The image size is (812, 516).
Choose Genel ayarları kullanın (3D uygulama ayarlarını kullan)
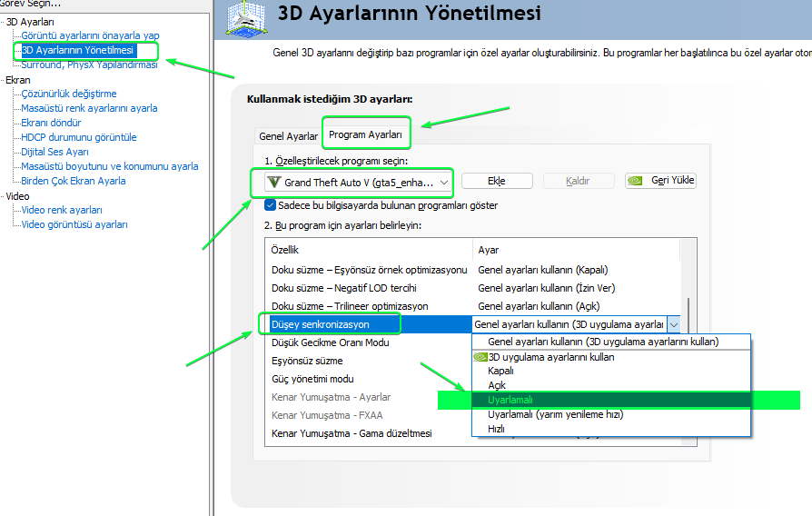coord(611,342)
